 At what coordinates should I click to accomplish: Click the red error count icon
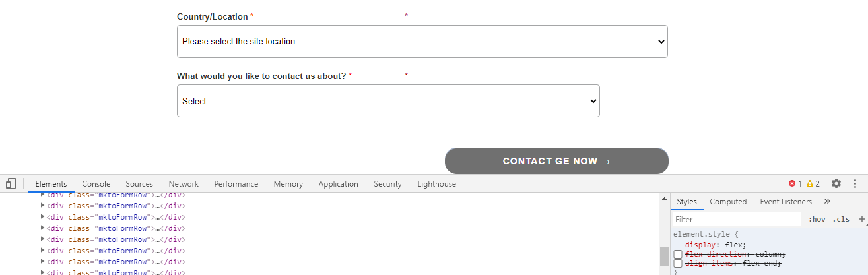click(792, 184)
